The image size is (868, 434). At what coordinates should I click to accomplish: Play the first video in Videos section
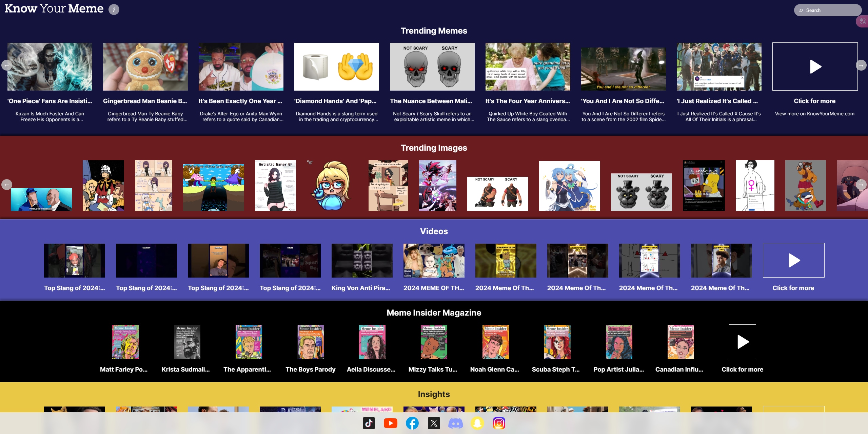pyautogui.click(x=75, y=260)
